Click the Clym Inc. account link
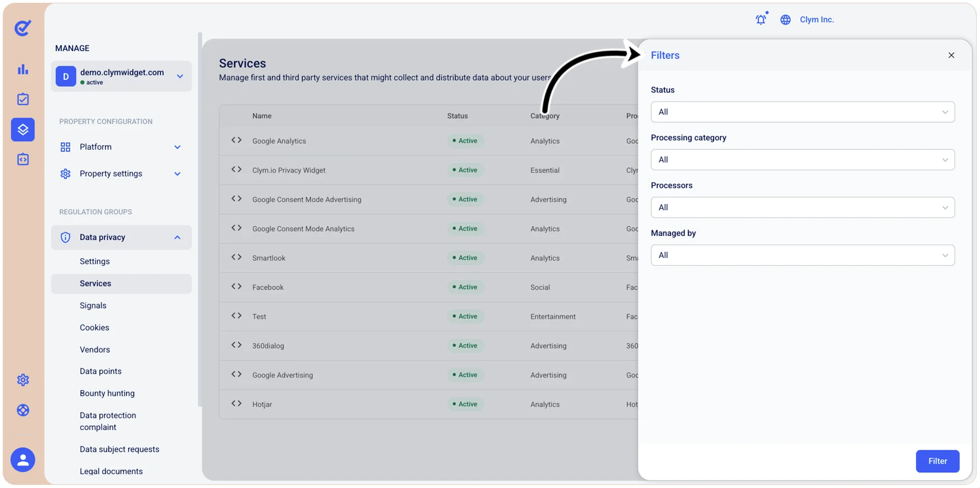This screenshot has height=488, width=980. click(x=817, y=19)
